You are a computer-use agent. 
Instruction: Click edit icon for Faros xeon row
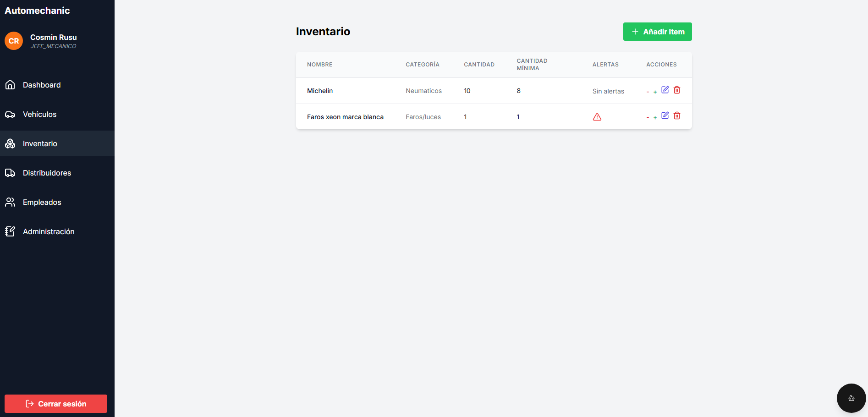coord(665,115)
